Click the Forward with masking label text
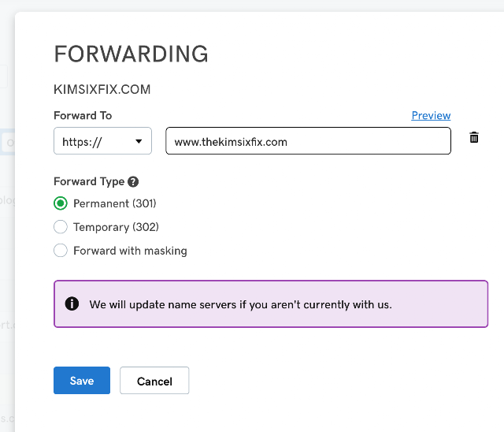 point(130,251)
